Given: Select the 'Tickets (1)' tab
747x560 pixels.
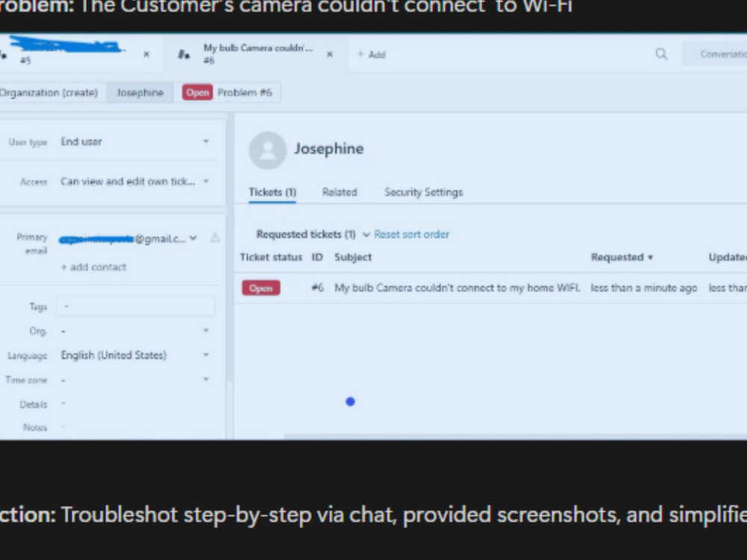Looking at the screenshot, I should 273,193.
